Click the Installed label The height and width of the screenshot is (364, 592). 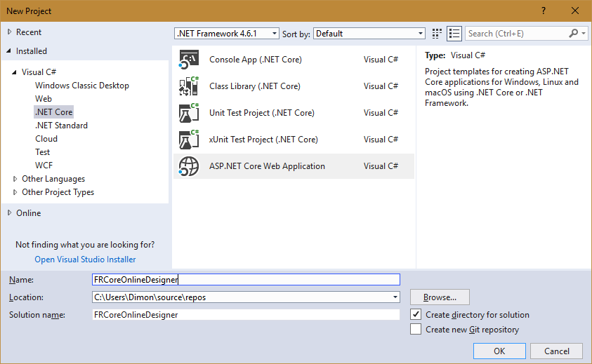click(32, 51)
